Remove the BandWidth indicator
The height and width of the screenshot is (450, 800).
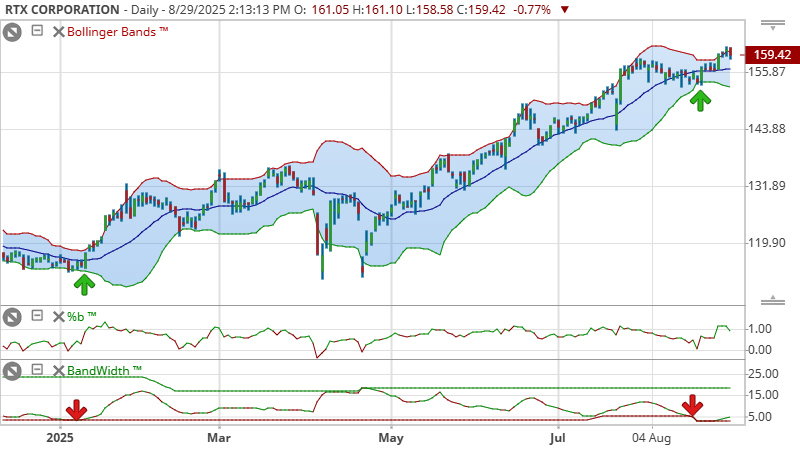point(58,370)
